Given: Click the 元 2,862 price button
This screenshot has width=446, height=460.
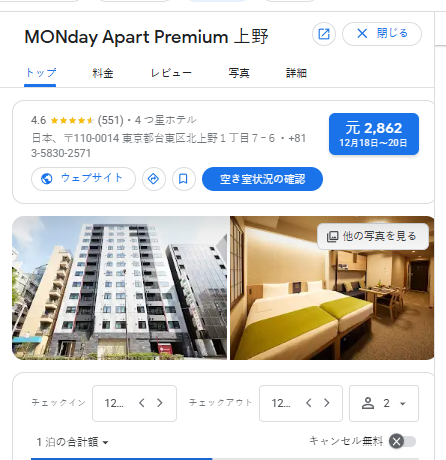Looking at the screenshot, I should pos(374,134).
